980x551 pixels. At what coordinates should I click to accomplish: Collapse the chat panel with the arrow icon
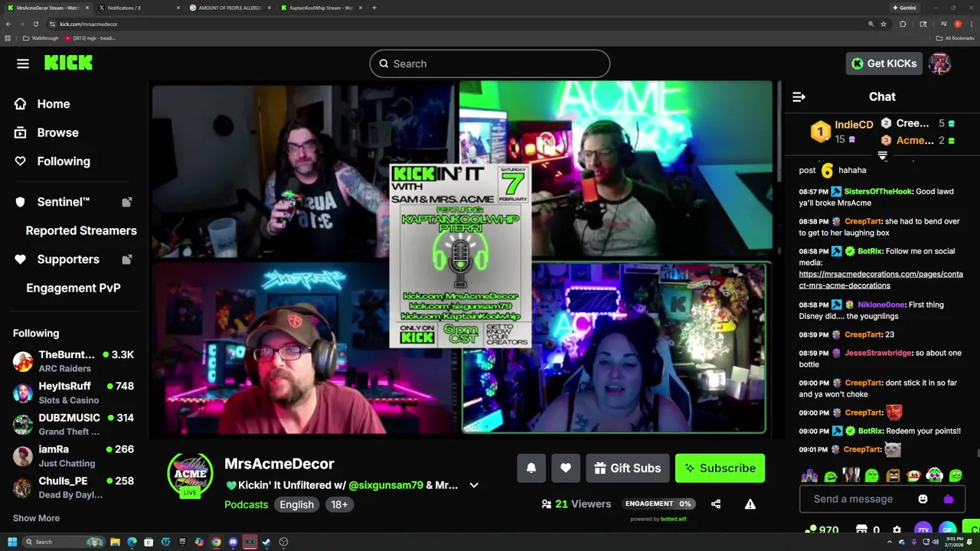(799, 97)
